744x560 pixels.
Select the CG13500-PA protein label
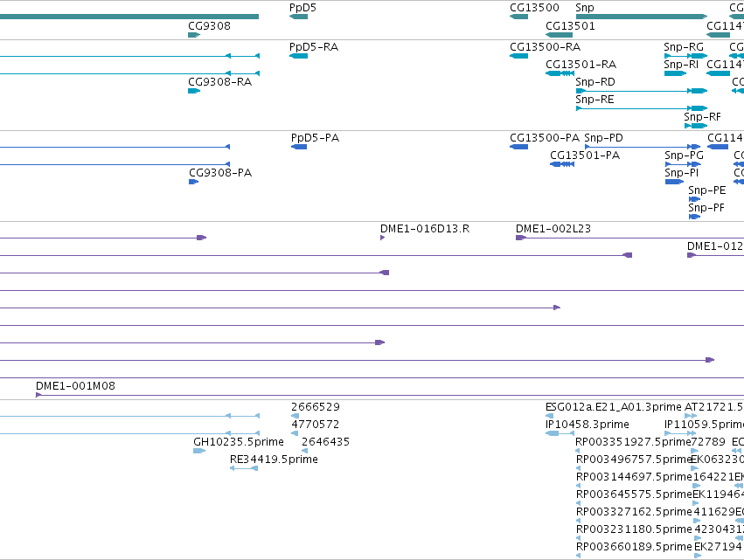tap(545, 138)
